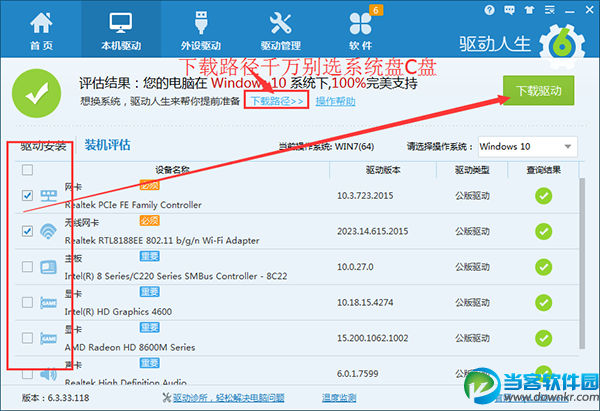Click 重要 badge on 声卡 row
This screenshot has height=411, width=600.
pos(149,363)
